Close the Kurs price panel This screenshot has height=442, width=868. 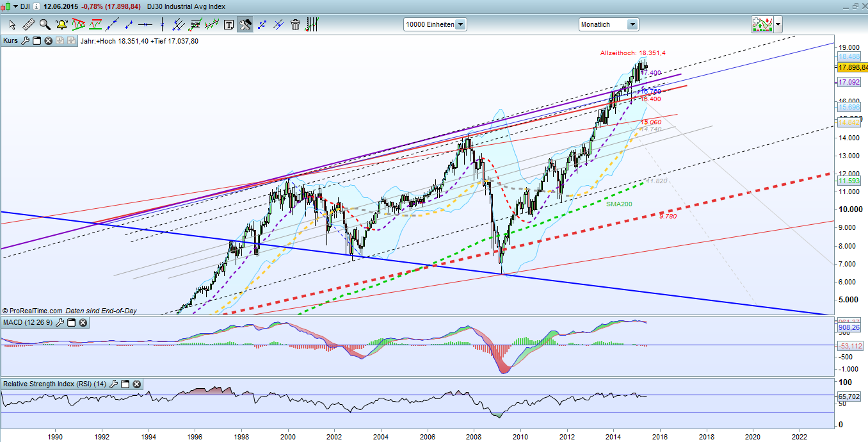click(x=48, y=40)
